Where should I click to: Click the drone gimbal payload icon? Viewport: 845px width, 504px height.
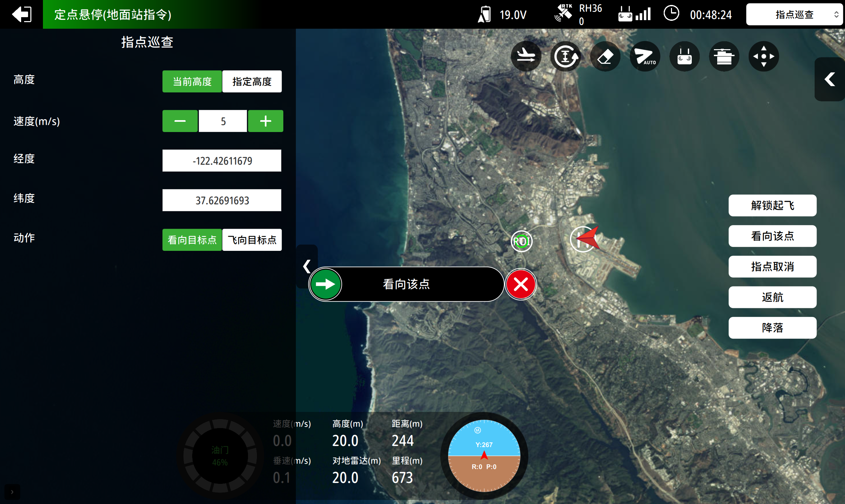click(x=724, y=56)
